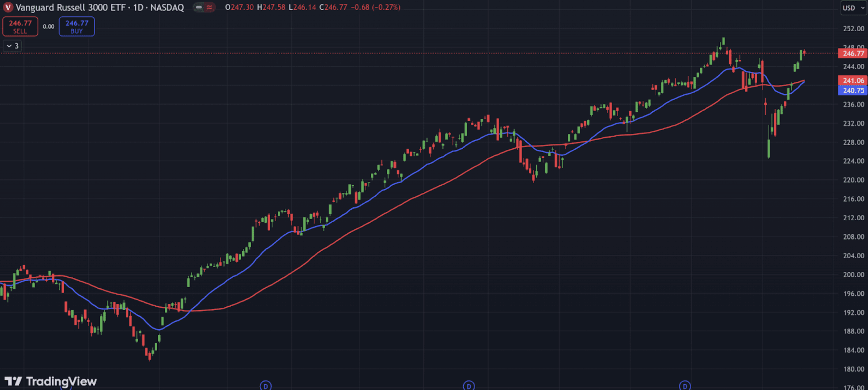868x390 pixels.
Task: Click the Vanguard Russell 3000 ETF symbol title
Action: [70, 7]
